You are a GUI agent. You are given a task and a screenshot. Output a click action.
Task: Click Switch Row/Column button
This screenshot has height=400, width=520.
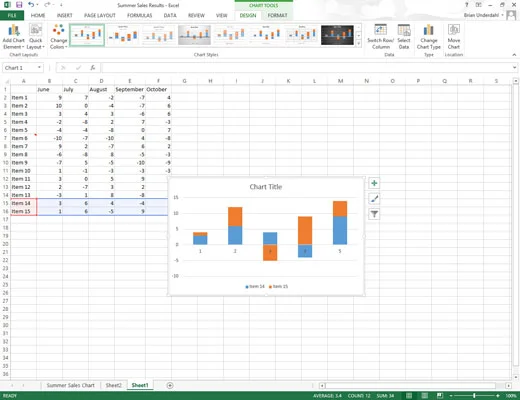click(x=380, y=37)
